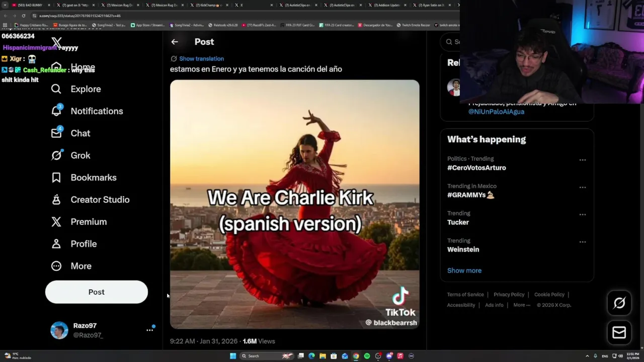
Task: Open options for Weinstein trend
Action: click(583, 242)
